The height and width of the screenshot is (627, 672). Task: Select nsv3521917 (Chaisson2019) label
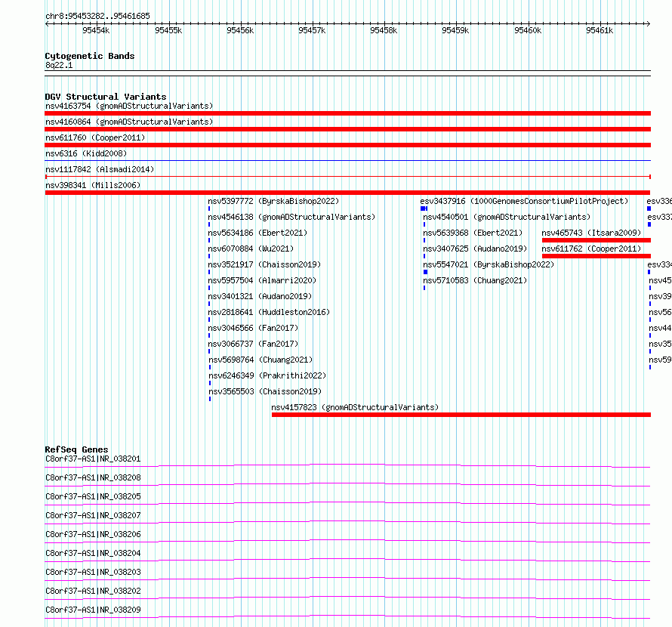tap(264, 264)
